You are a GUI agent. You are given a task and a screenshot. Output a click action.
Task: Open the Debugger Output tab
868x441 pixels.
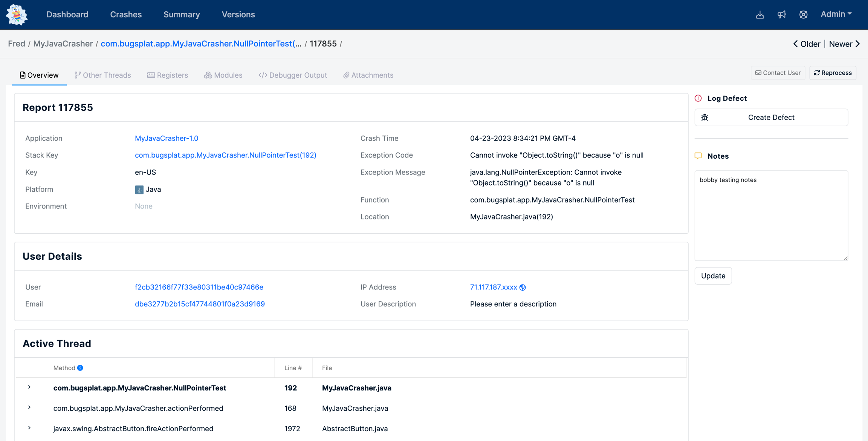[x=293, y=75]
